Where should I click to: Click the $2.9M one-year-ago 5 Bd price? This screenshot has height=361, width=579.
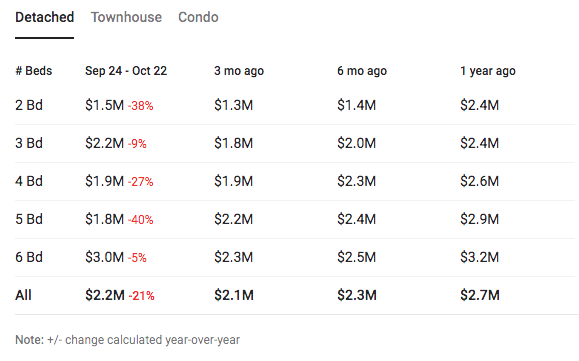pos(479,219)
